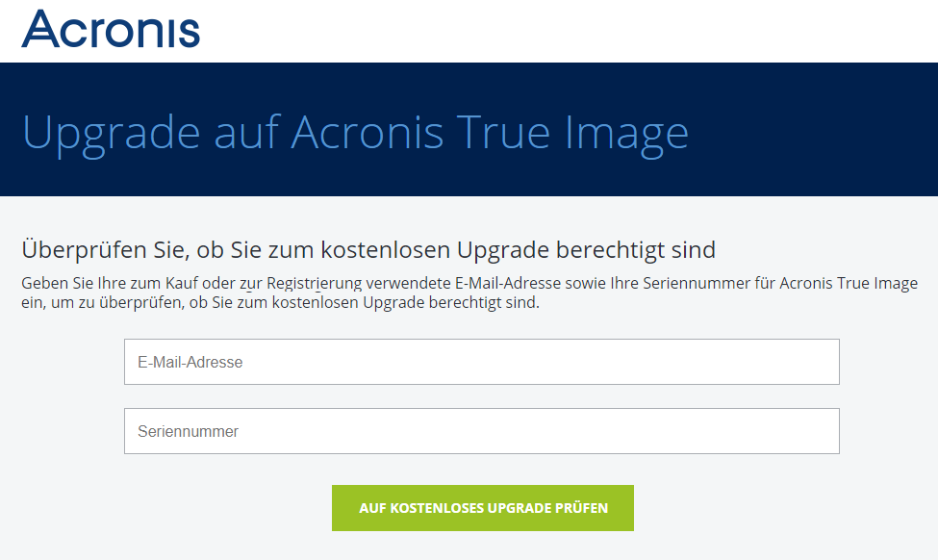The image size is (938, 560).
Task: Click the Acronis logo
Action: (111, 29)
